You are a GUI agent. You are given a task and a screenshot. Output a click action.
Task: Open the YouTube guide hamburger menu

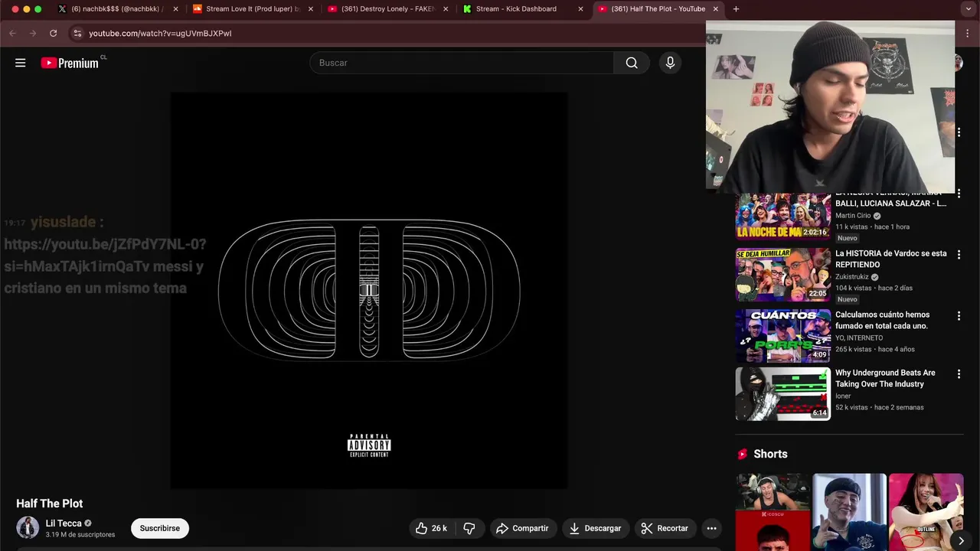[x=21, y=63]
